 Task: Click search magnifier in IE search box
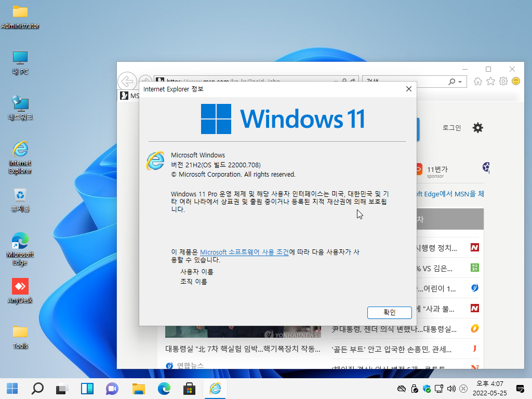coord(451,82)
